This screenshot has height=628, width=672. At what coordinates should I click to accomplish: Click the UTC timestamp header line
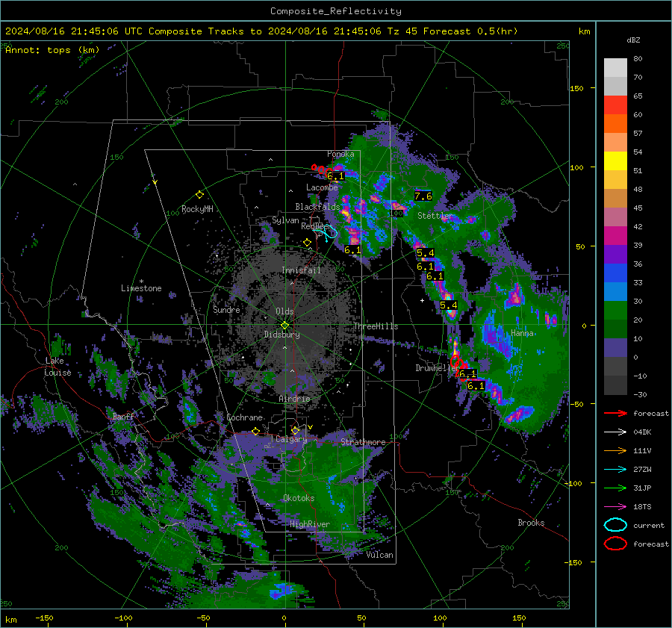pyautogui.click(x=261, y=31)
